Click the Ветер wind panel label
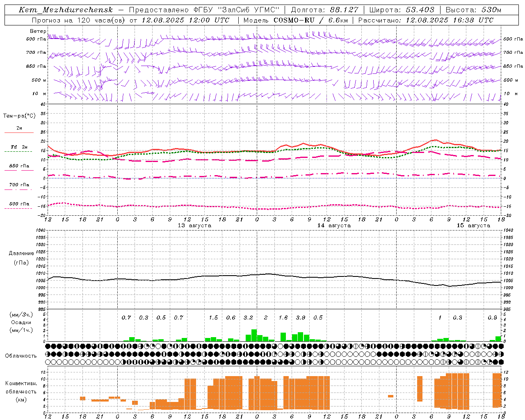 coord(38,31)
